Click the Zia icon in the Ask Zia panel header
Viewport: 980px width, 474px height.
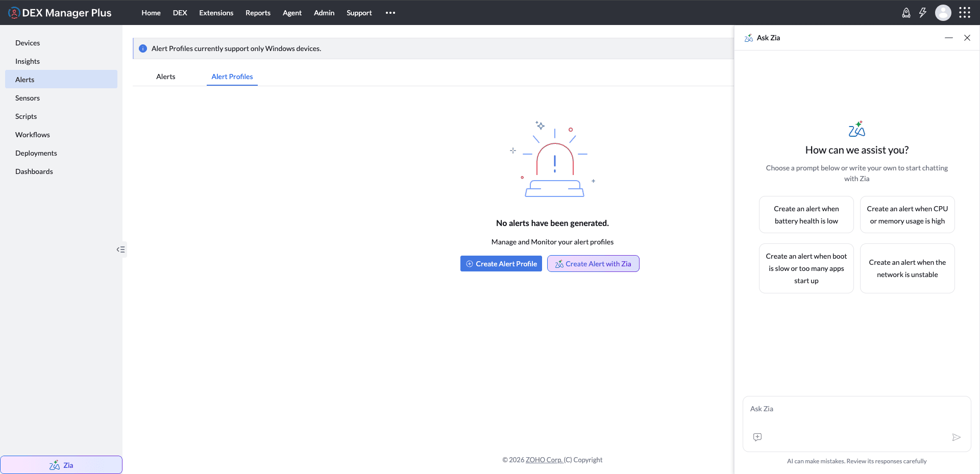click(749, 38)
